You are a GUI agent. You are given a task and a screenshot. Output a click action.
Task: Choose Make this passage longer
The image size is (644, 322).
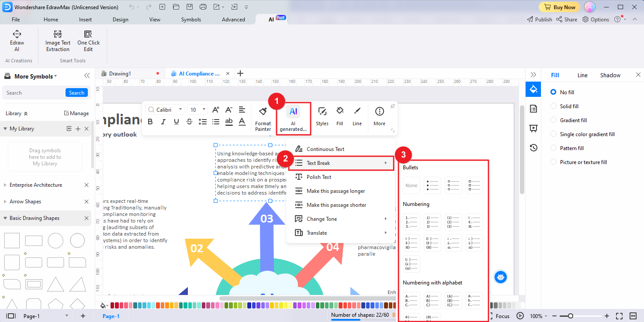[x=341, y=191]
